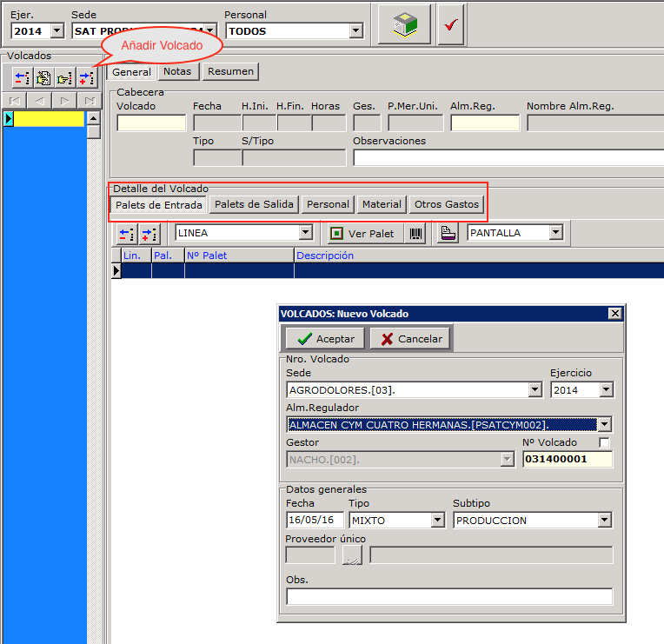Click the Obs. text field in dialog
This screenshot has height=644, width=664.
click(x=448, y=596)
